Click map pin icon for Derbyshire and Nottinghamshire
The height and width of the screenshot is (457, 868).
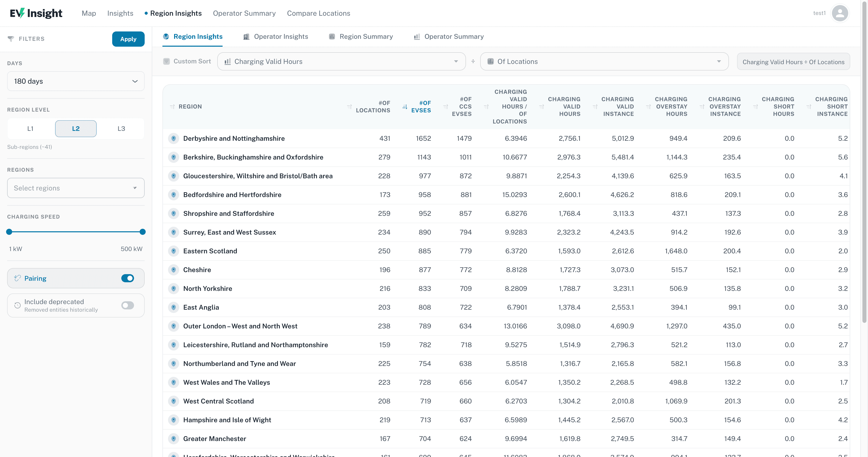click(x=174, y=138)
